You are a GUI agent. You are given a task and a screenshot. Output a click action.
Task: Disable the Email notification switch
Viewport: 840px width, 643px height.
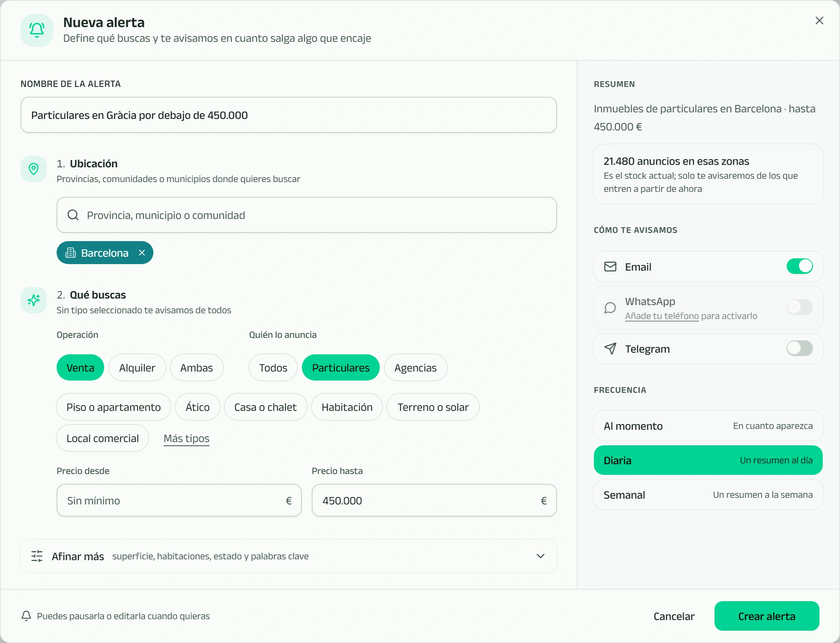[799, 266]
